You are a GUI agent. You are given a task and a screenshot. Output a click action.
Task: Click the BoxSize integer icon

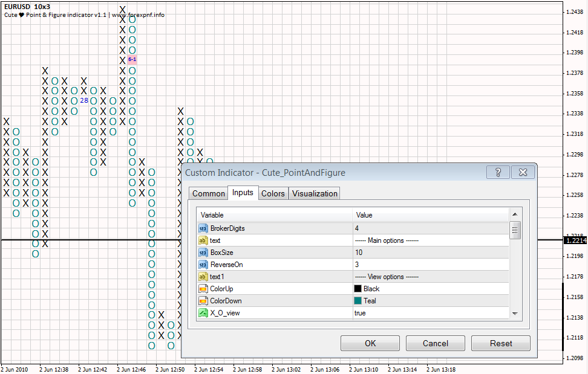click(x=203, y=253)
